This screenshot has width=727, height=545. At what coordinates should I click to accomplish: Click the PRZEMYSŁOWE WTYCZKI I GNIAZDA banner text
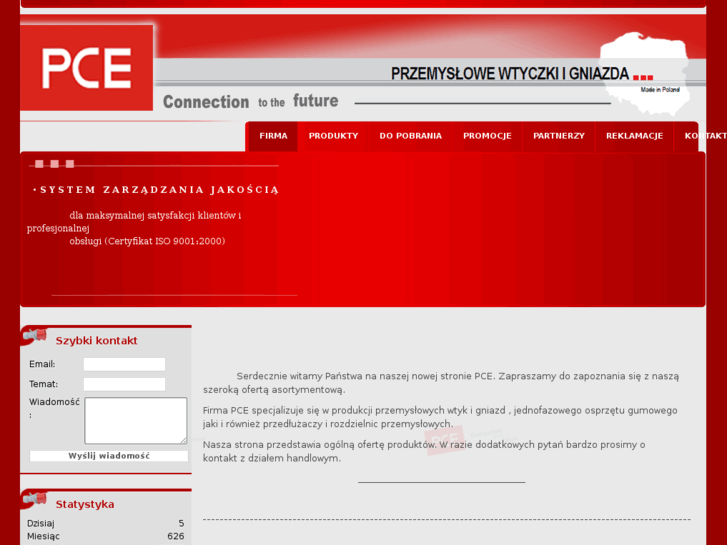[510, 74]
